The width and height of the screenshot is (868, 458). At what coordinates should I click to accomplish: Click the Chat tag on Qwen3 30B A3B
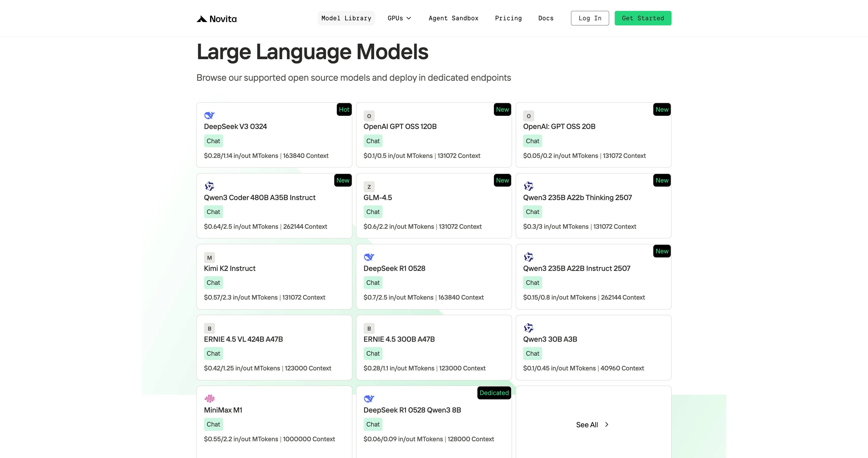(x=532, y=353)
